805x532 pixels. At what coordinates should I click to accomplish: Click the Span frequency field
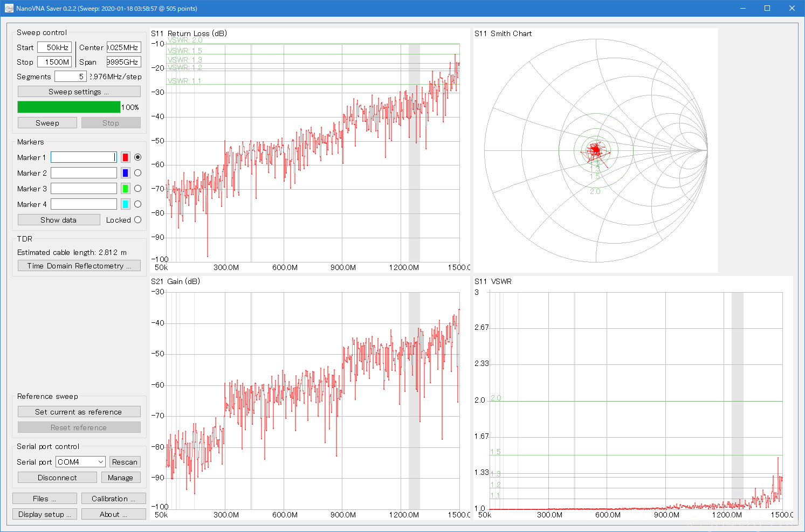pyautogui.click(x=124, y=62)
